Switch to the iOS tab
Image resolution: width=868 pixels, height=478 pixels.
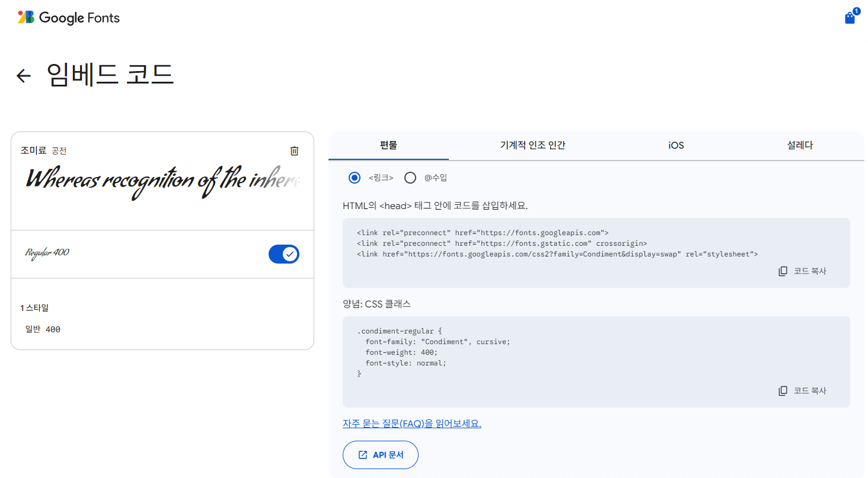tap(676, 146)
